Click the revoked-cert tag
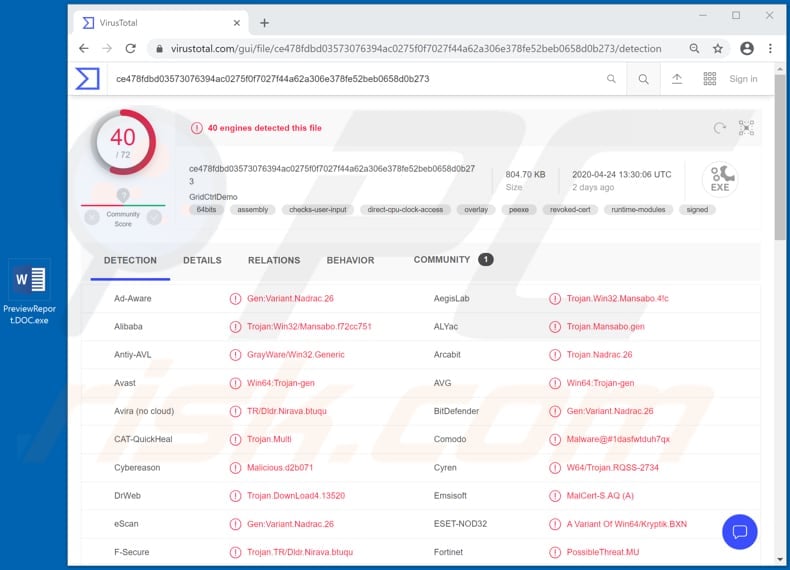The height and width of the screenshot is (570, 790). [570, 210]
